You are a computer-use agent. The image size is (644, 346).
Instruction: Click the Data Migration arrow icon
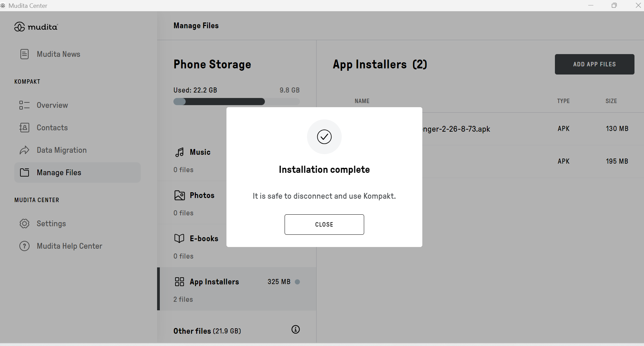24,150
